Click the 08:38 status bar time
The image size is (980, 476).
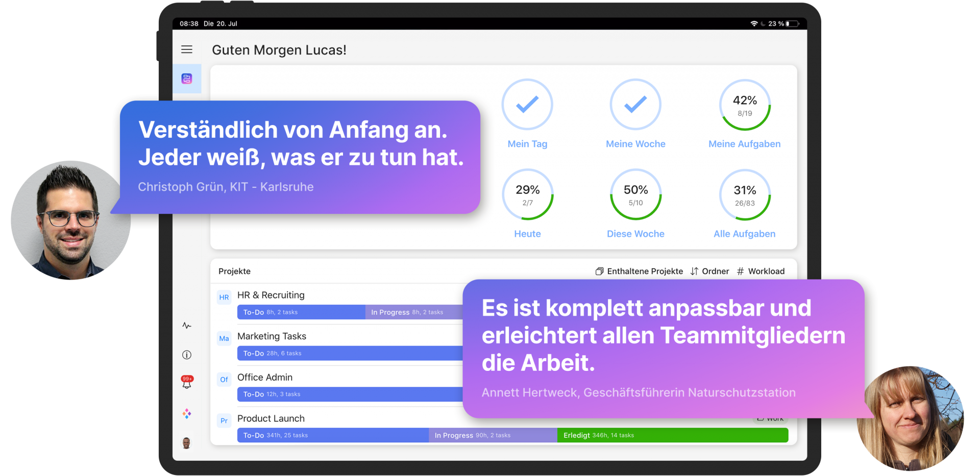(x=189, y=23)
